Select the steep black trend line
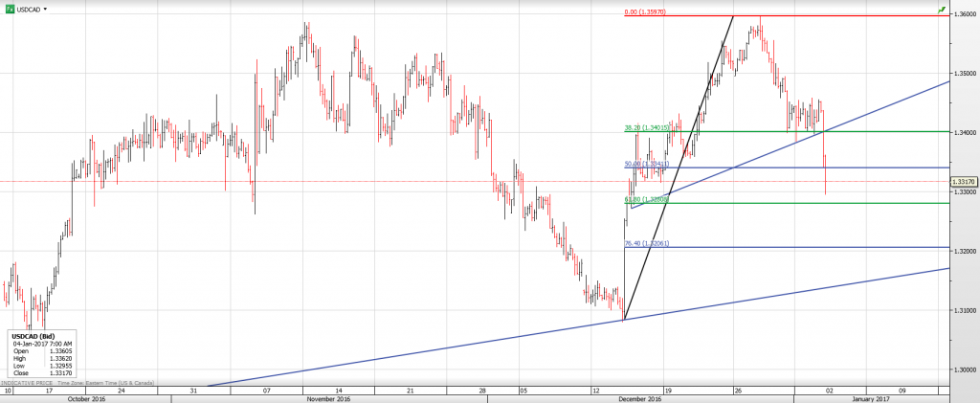Viewport: 980px width, 403px height. pyautogui.click(x=679, y=168)
